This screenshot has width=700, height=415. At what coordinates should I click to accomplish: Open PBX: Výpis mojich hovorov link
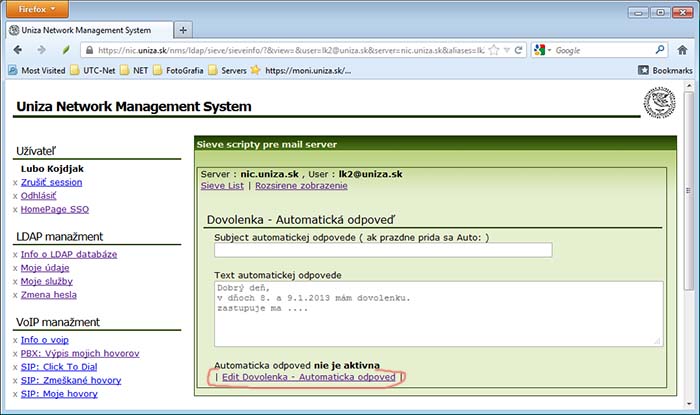coord(80,353)
